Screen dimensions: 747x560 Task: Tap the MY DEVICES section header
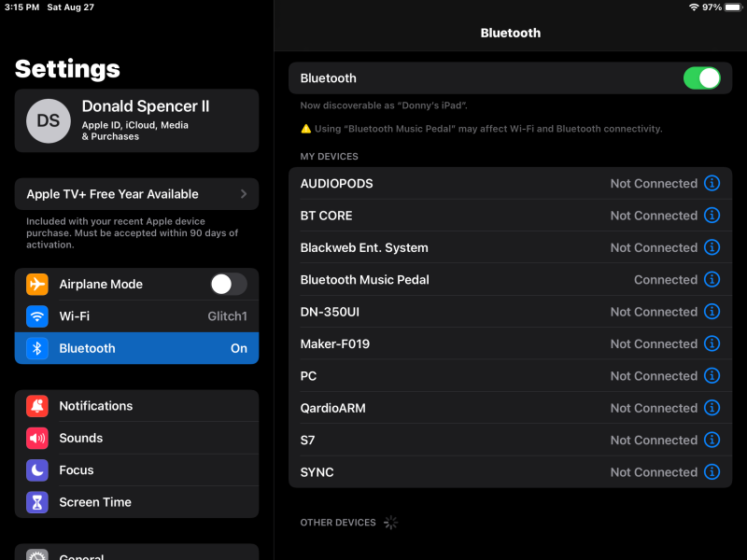[x=330, y=157]
